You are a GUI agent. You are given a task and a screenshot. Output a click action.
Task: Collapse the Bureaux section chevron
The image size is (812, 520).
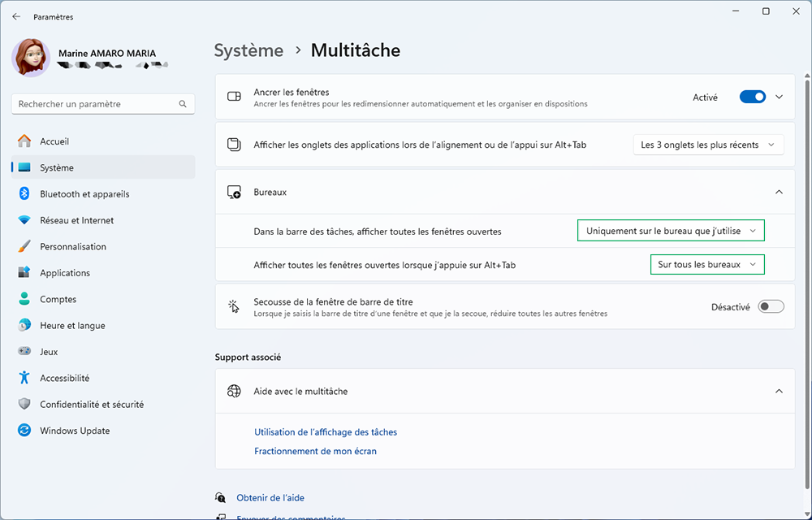(779, 192)
